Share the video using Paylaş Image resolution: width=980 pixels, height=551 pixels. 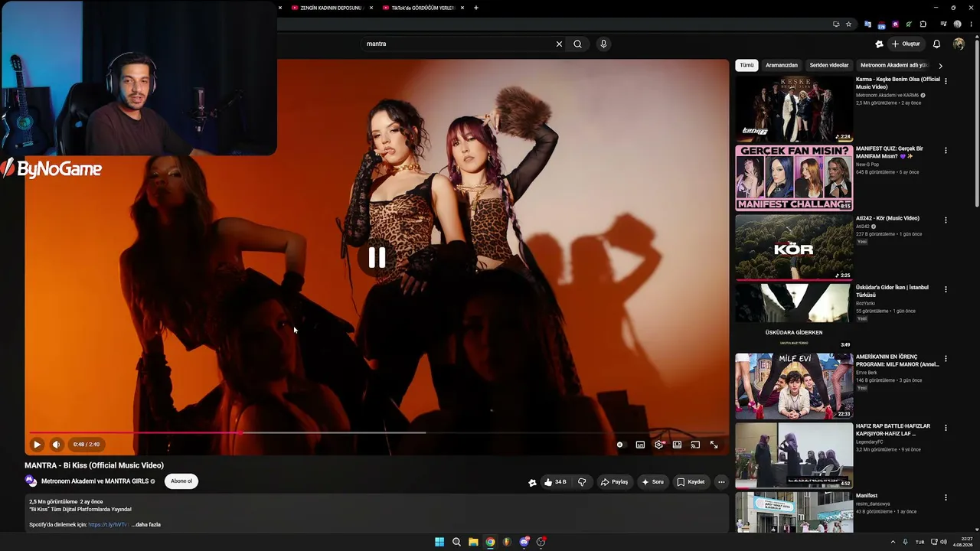pyautogui.click(x=614, y=482)
